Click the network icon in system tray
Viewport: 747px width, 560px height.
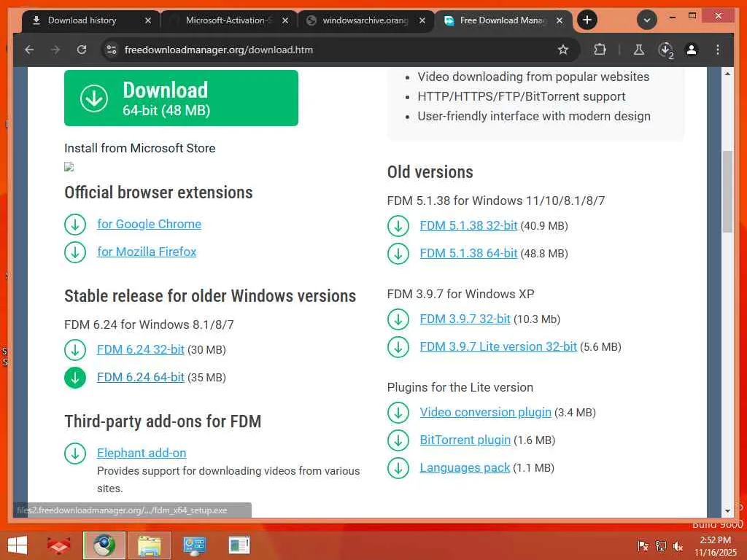click(661, 546)
